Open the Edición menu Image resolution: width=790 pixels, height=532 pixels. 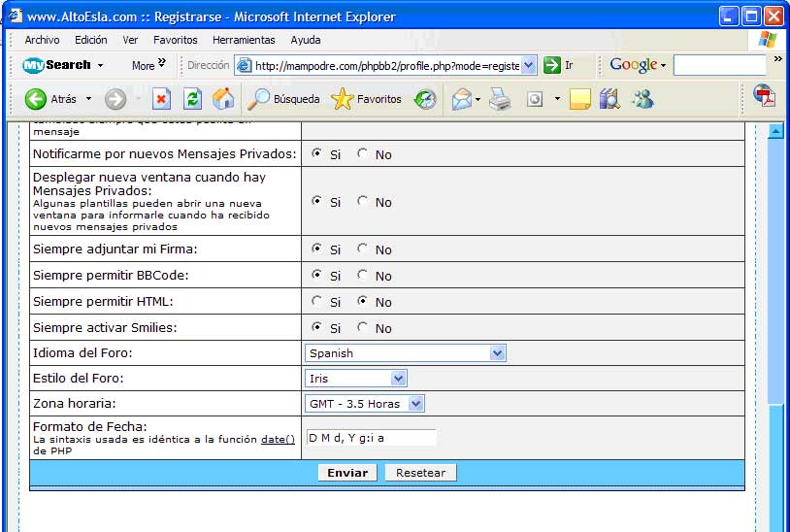pos(91,40)
